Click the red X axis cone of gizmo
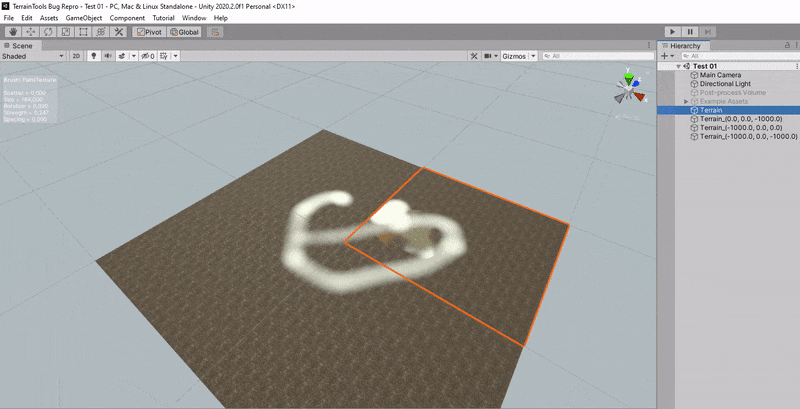Screen dimensions: 800x409 tap(639, 96)
